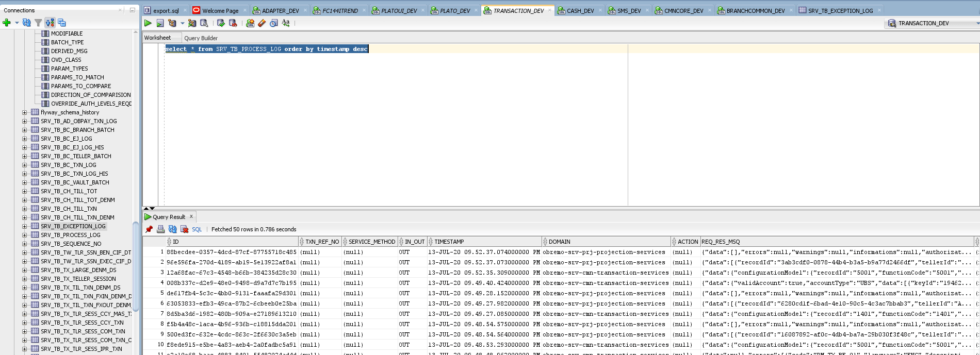Click the REQ_RES_MSG column header
The width and height of the screenshot is (980, 355).
click(x=837, y=242)
